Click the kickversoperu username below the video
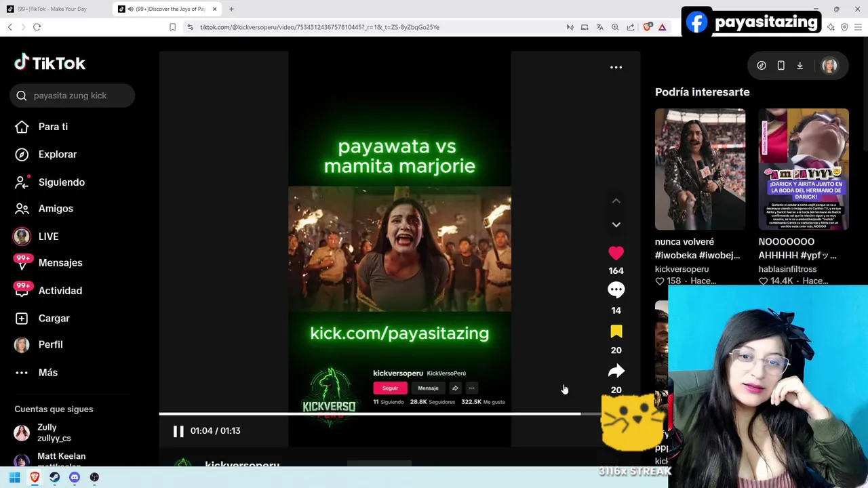The width and height of the screenshot is (868, 488). pyautogui.click(x=242, y=465)
